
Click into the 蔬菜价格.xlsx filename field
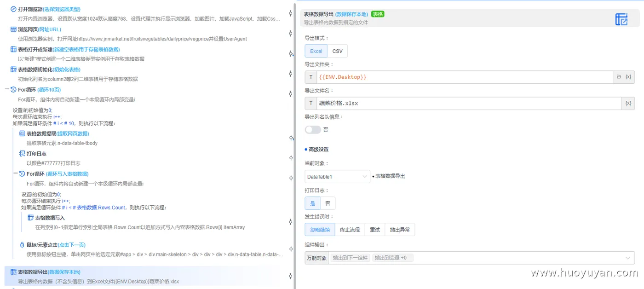(469, 103)
